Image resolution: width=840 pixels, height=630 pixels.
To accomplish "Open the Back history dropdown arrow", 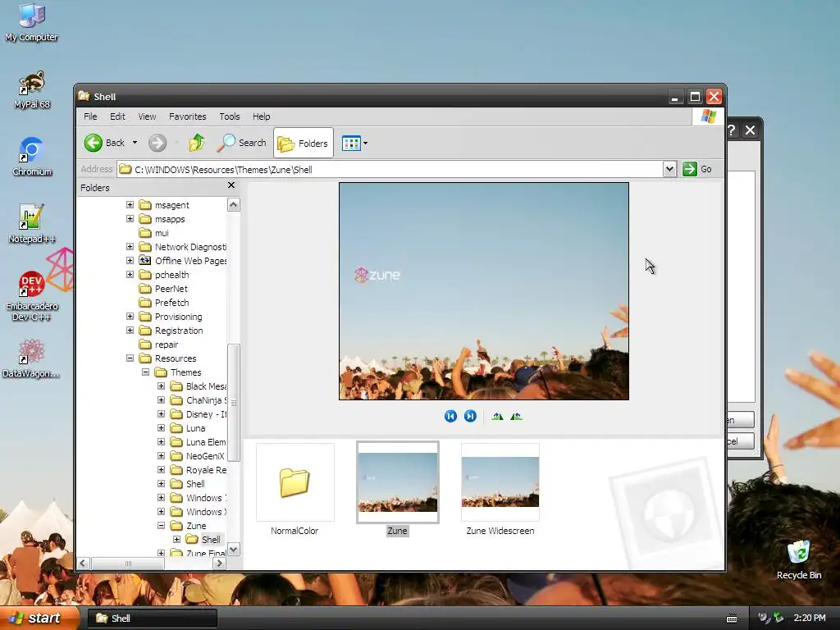I will pyautogui.click(x=135, y=143).
